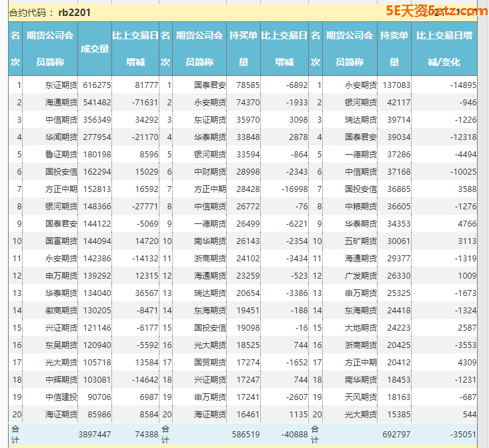
Task: Click short position value 15385
Action: 399,415
